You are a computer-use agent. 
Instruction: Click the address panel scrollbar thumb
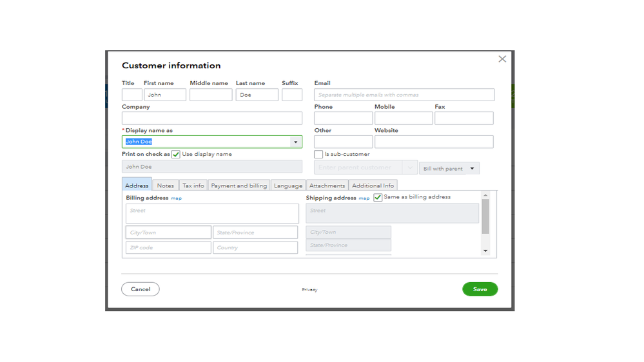(x=485, y=216)
